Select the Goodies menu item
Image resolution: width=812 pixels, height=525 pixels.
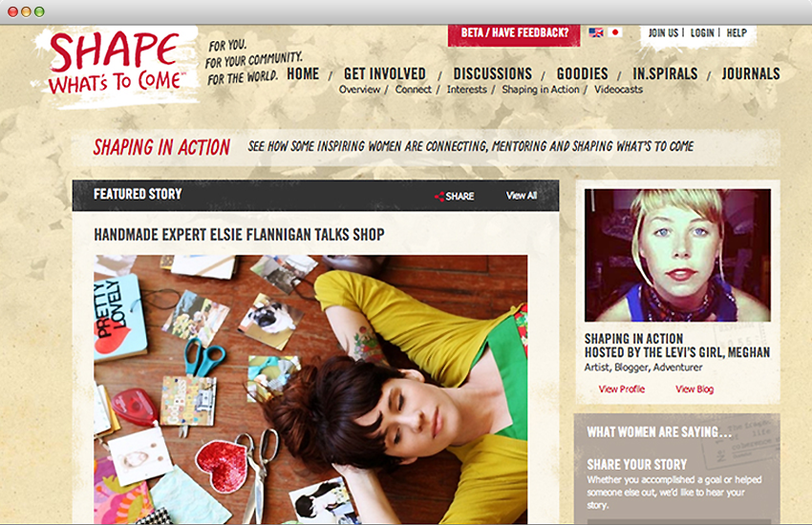(x=582, y=73)
